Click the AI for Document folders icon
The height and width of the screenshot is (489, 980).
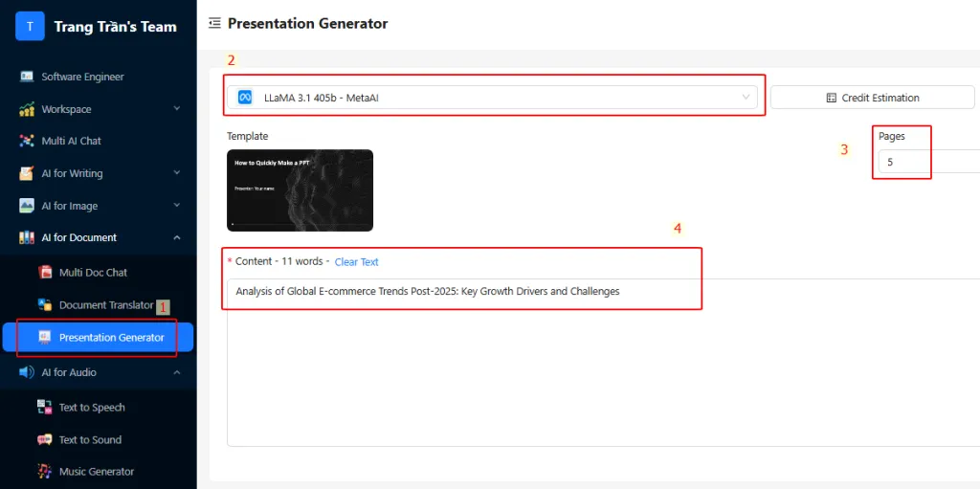coord(26,237)
